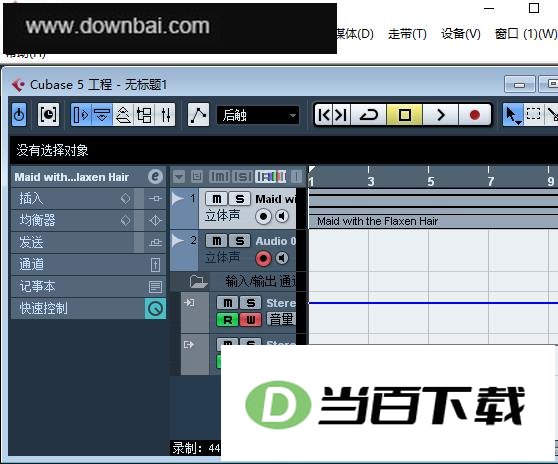Toggle the Activate Project power button
558x464 pixels.
(19, 115)
